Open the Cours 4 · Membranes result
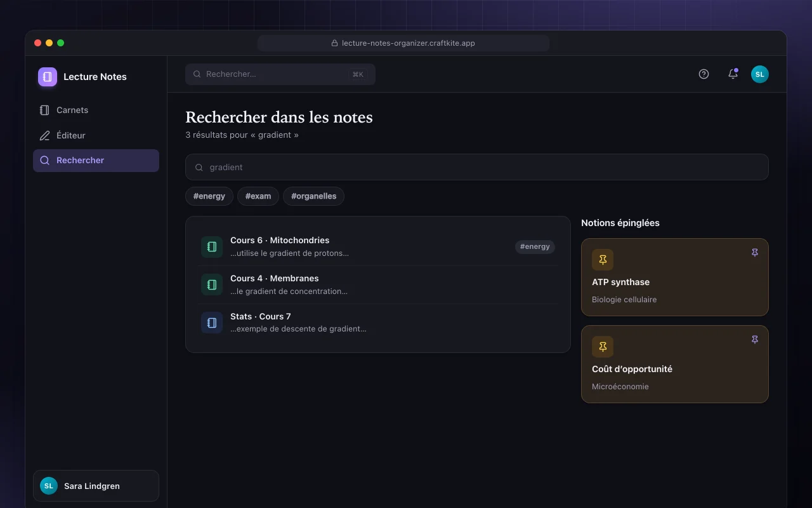The image size is (812, 508). [378, 285]
